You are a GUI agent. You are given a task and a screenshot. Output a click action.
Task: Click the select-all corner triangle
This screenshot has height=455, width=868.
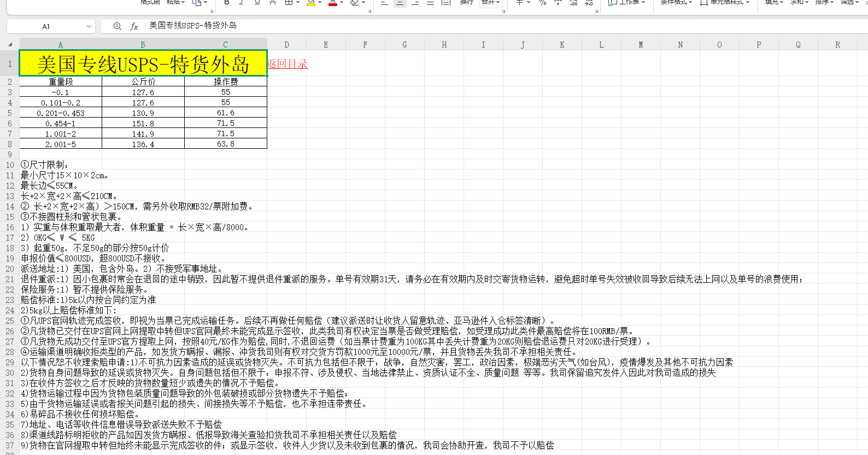[x=10, y=45]
